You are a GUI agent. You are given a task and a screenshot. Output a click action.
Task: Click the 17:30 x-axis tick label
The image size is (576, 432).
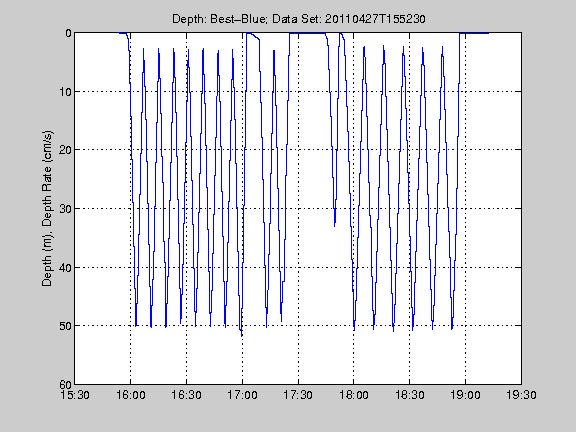coord(298,395)
